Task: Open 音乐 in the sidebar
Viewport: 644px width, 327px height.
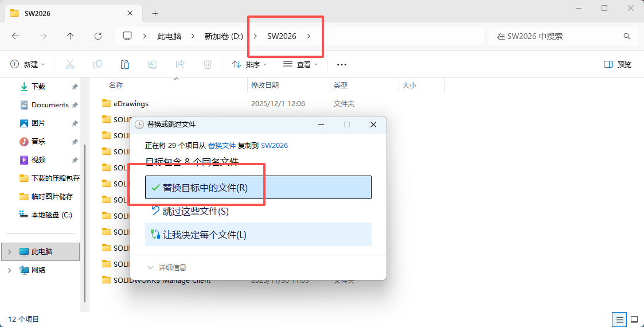Action: pos(38,141)
